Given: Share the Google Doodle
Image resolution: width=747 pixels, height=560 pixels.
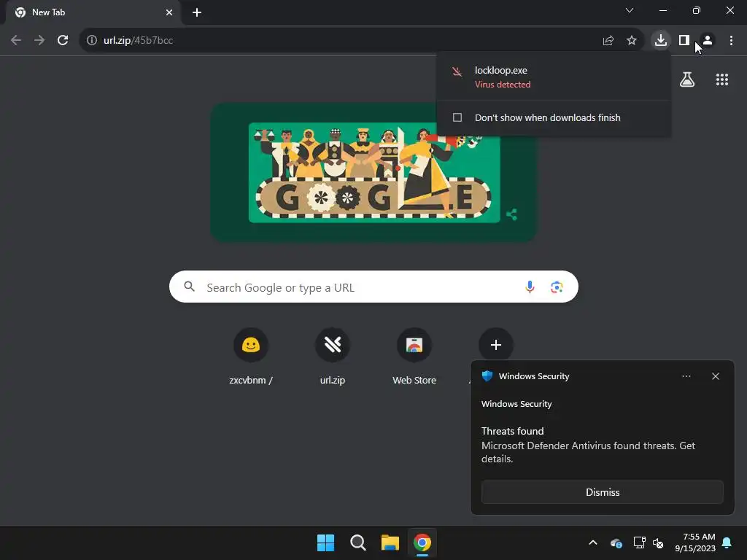Looking at the screenshot, I should coord(511,214).
